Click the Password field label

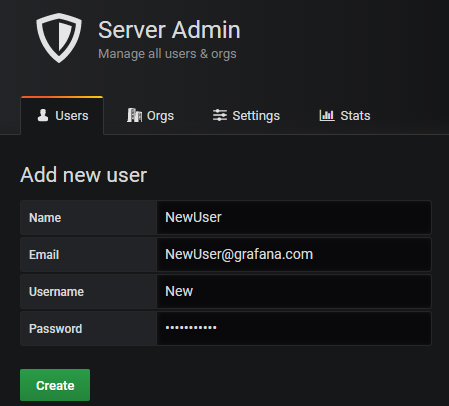[x=55, y=329]
